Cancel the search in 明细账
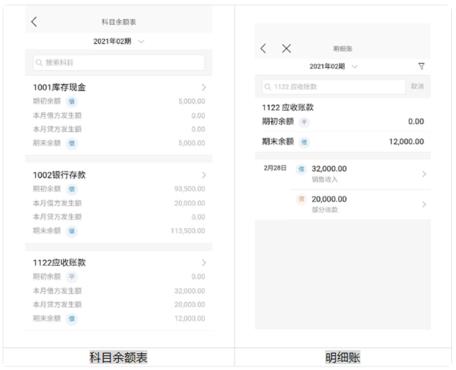The image size is (456, 370). (417, 86)
